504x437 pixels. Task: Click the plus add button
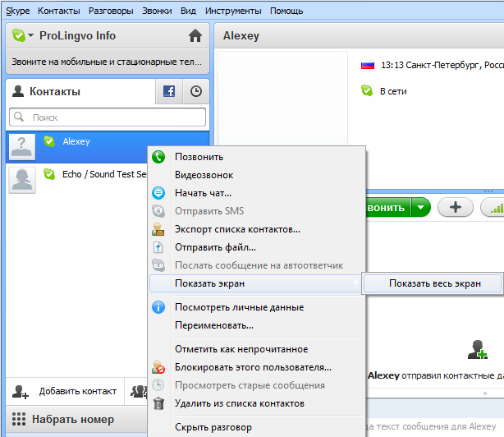coord(456,207)
